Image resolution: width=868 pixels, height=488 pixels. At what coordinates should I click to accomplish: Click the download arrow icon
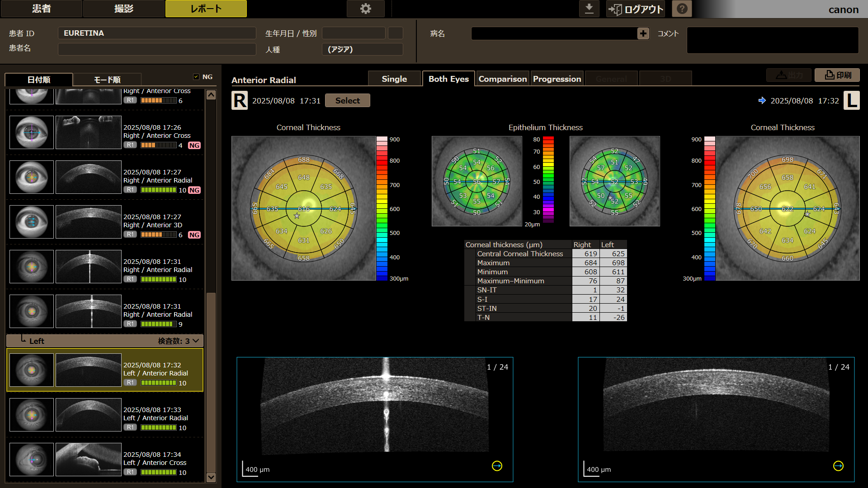[589, 9]
